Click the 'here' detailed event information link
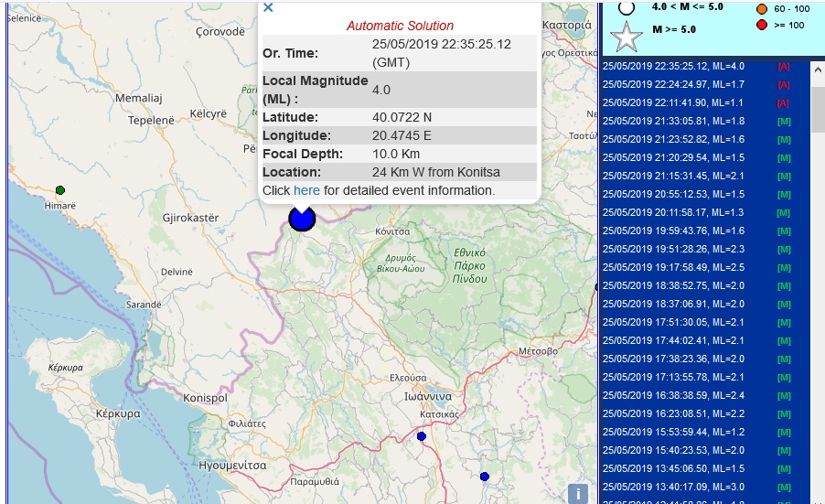The height and width of the screenshot is (504, 825). [x=306, y=190]
